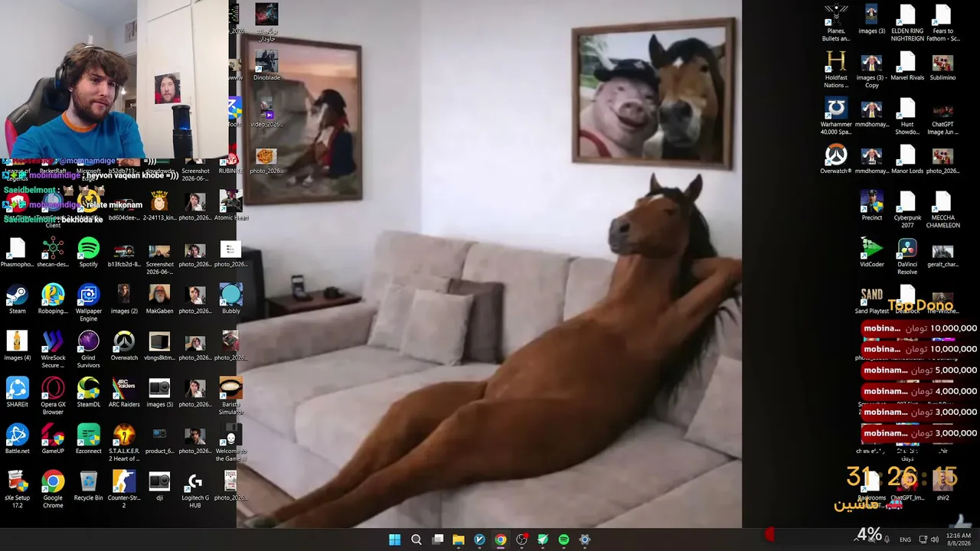Select the MECCHA CHAMELEON shortcut
This screenshot has height=551, width=980.
point(942,210)
